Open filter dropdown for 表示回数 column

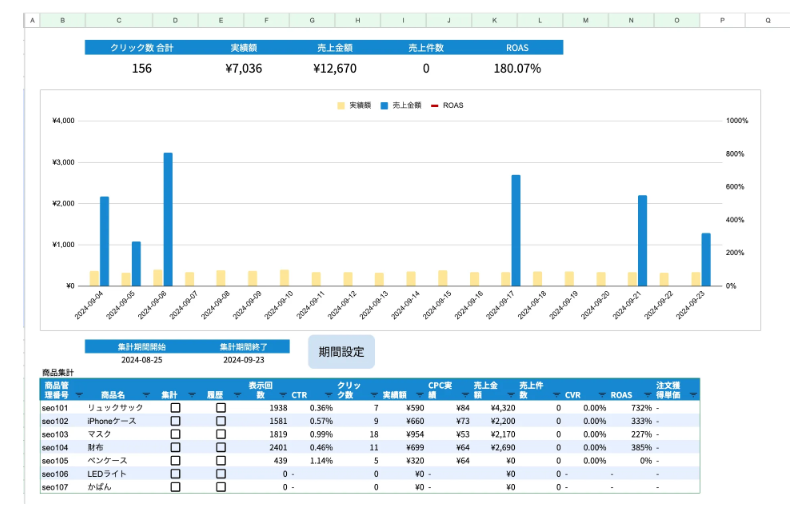click(283, 395)
